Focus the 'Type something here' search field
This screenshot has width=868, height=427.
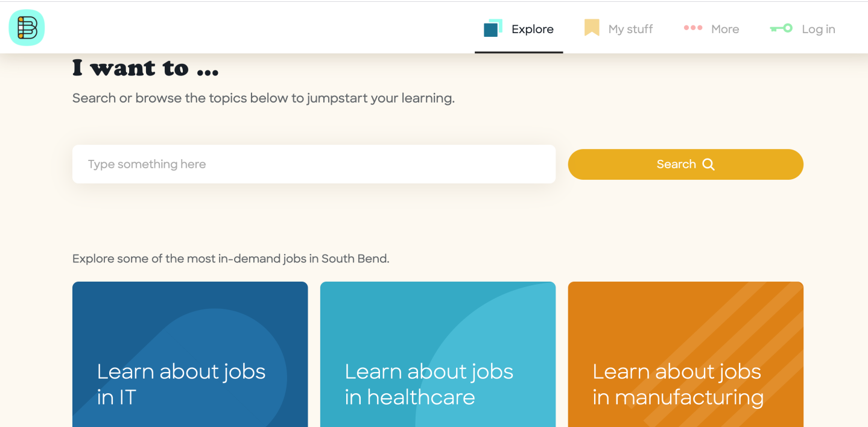pos(314,164)
